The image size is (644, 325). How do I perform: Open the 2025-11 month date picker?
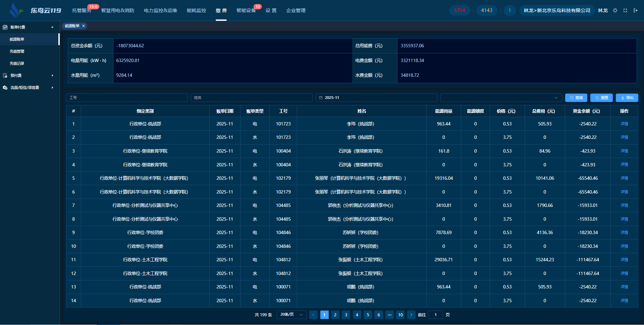pos(376,98)
